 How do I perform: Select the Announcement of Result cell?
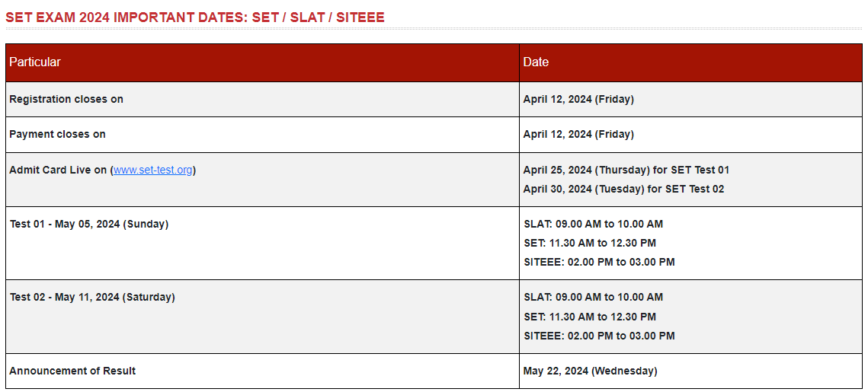coord(72,371)
